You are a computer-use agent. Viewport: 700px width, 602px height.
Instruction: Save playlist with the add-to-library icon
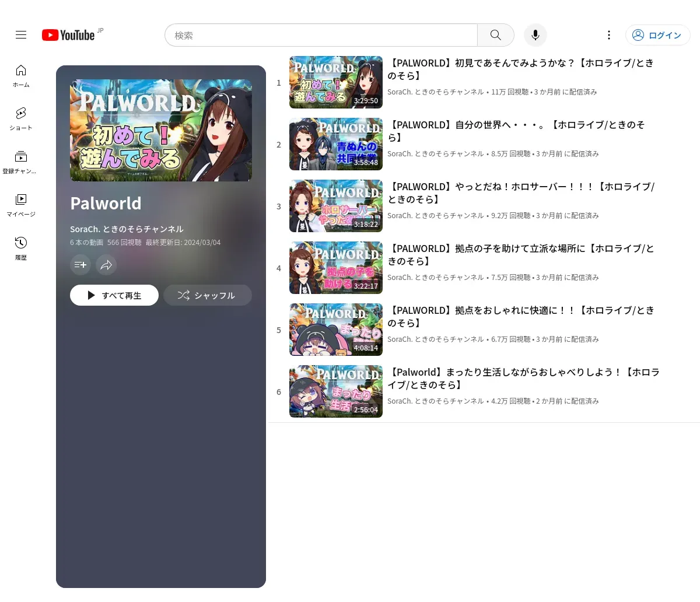(80, 265)
